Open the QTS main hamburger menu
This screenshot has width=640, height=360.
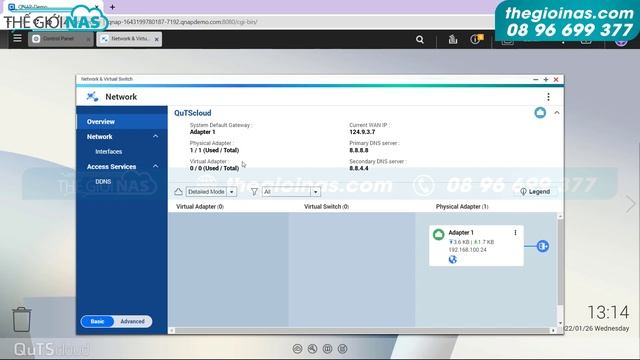point(17,38)
